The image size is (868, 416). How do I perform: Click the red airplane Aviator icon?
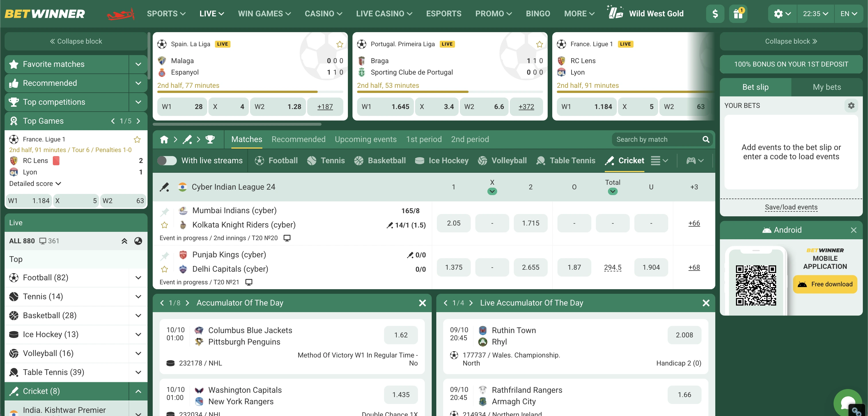click(x=121, y=14)
